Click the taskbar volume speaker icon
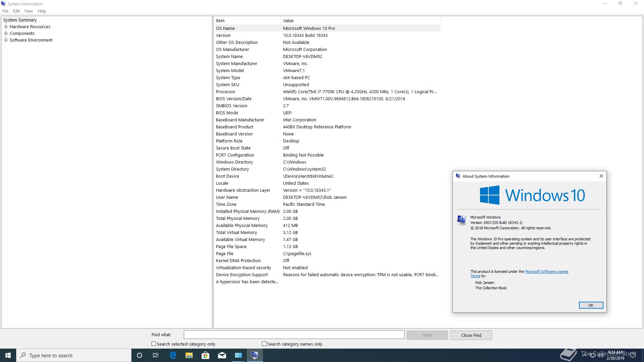This screenshot has width=644, height=362. coord(600,356)
